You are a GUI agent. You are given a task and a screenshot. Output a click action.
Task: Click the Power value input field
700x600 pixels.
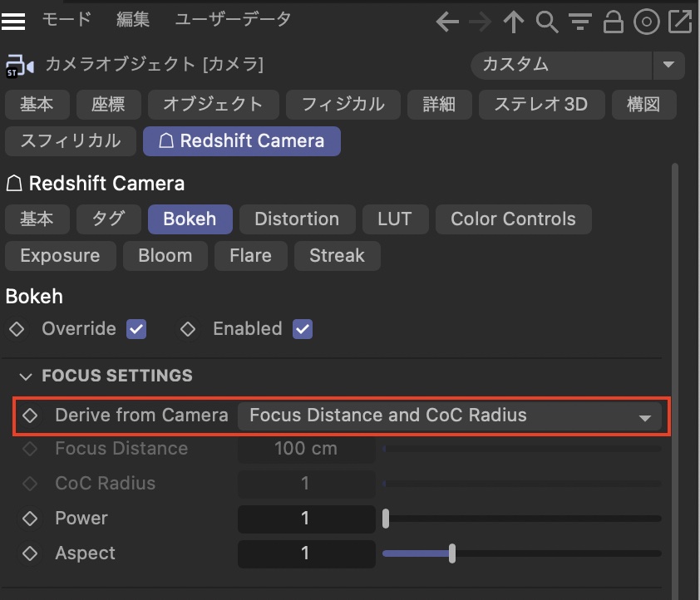coord(305,519)
